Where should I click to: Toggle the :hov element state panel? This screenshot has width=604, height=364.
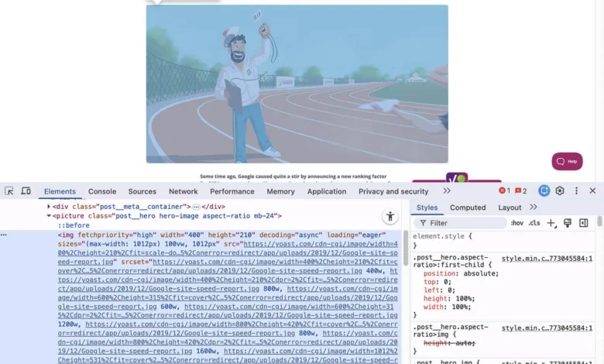click(x=516, y=223)
